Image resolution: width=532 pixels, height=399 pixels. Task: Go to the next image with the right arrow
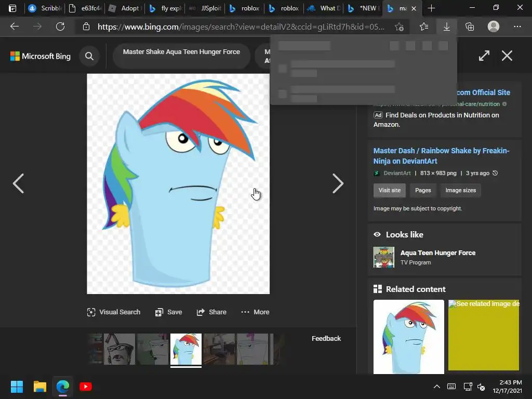[x=338, y=183]
